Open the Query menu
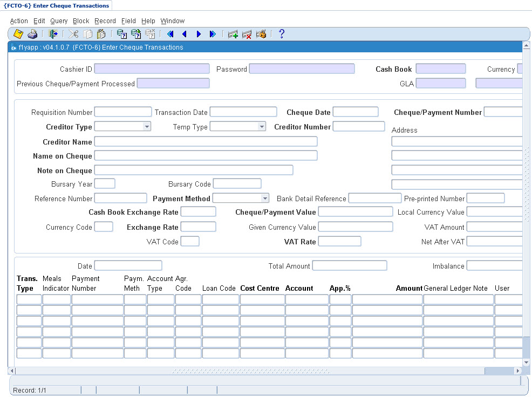The height and width of the screenshot is (397, 532). [59, 21]
